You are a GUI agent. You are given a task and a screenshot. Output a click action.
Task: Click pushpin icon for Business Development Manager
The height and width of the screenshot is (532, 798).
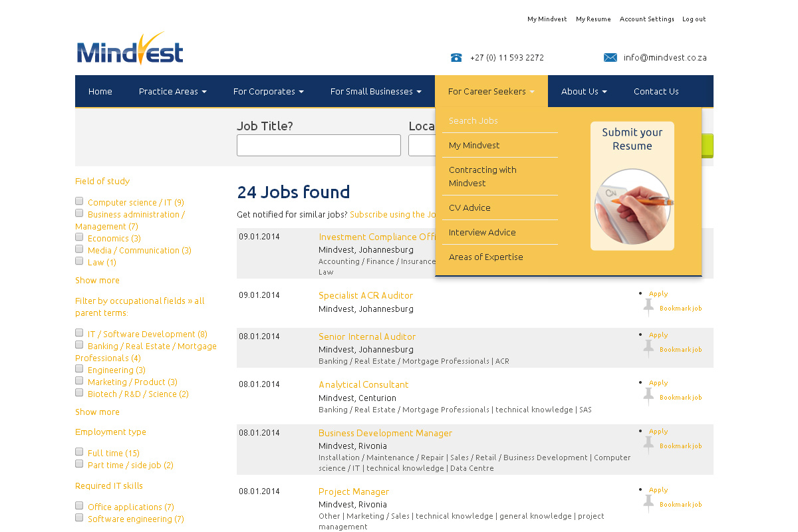click(x=648, y=445)
